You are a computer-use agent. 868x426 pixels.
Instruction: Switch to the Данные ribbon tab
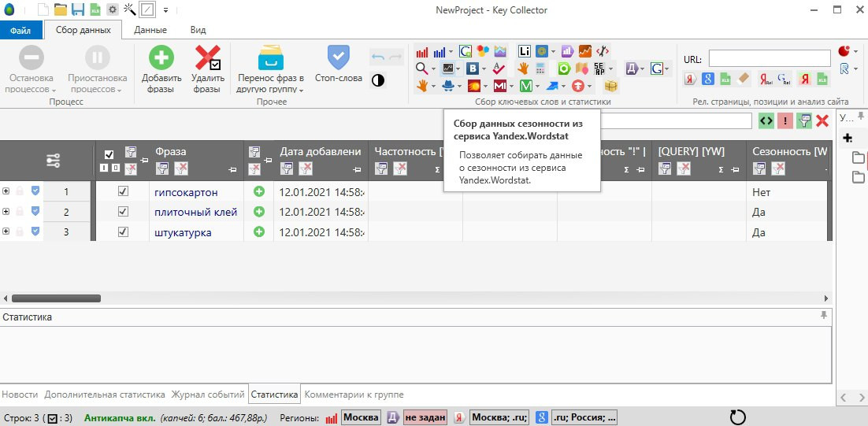tap(150, 30)
